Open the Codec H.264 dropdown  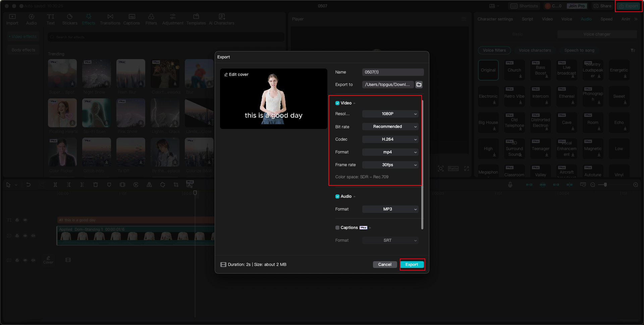(390, 139)
